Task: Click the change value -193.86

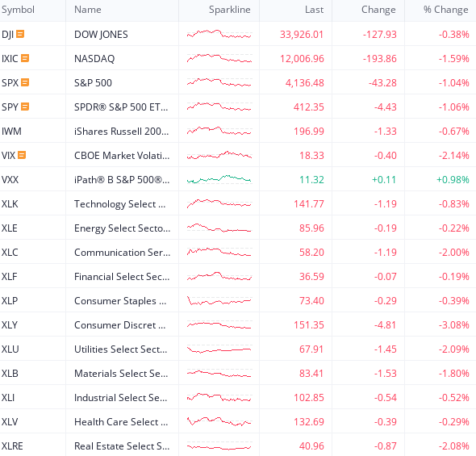Action: pos(380,58)
